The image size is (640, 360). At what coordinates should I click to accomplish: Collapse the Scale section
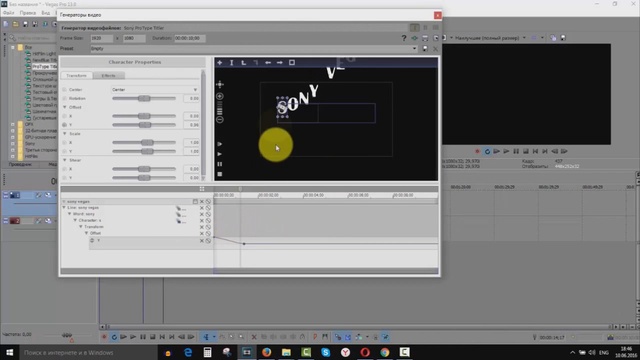coord(64,134)
